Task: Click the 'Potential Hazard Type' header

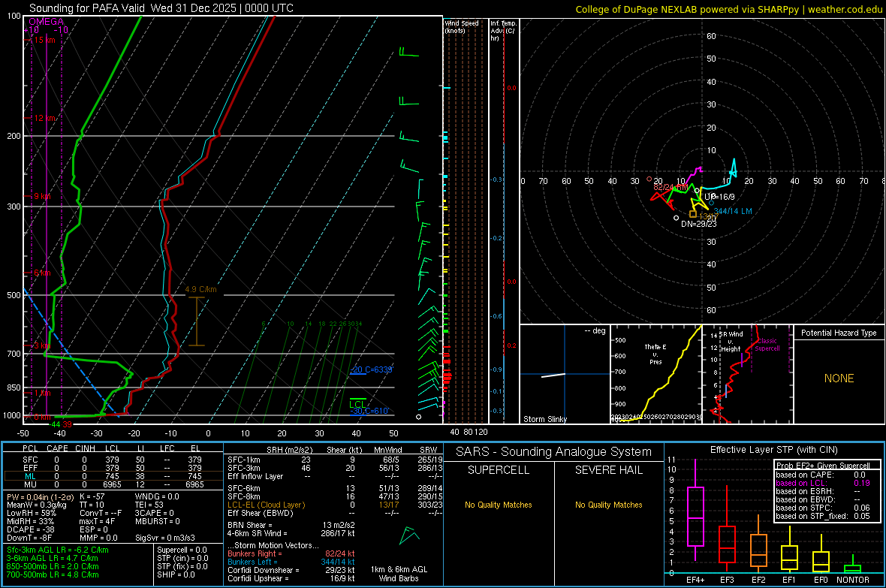Action: tap(839, 333)
